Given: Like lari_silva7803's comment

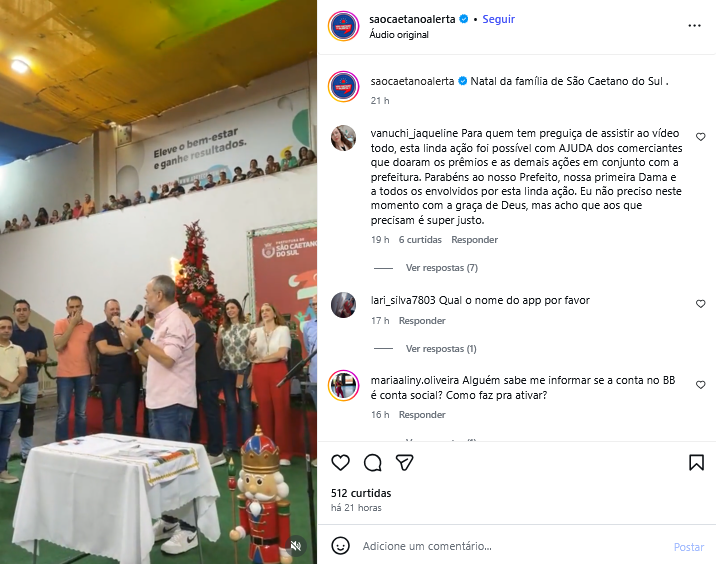Looking at the screenshot, I should point(700,304).
